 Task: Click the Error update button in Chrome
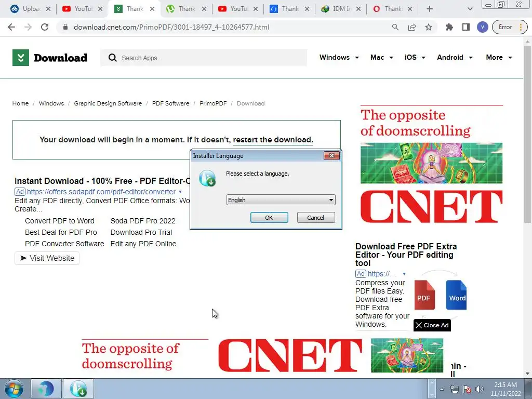pyautogui.click(x=510, y=27)
